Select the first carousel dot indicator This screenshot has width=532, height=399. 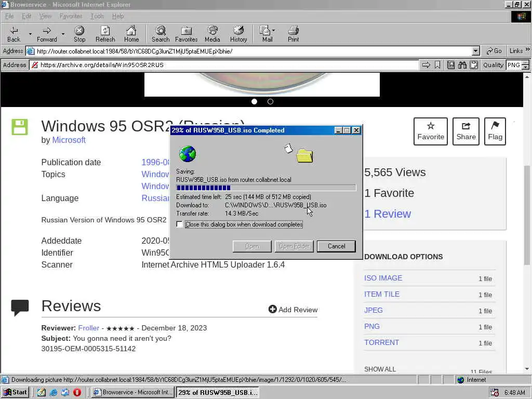point(254,101)
